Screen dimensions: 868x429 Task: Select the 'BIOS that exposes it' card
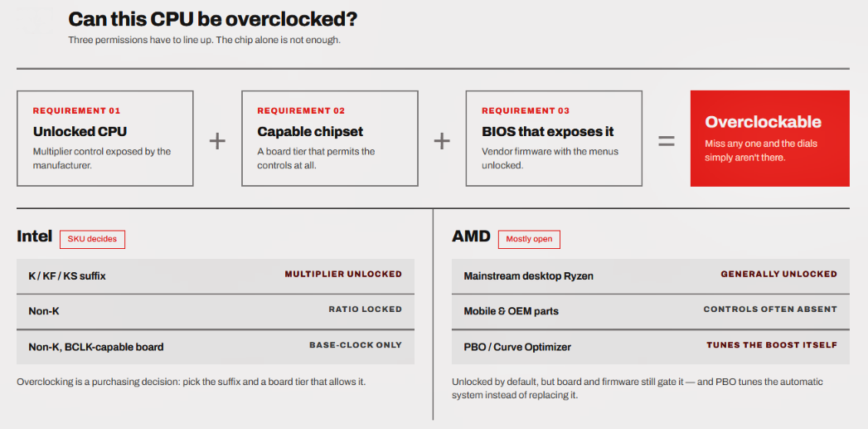coord(554,138)
